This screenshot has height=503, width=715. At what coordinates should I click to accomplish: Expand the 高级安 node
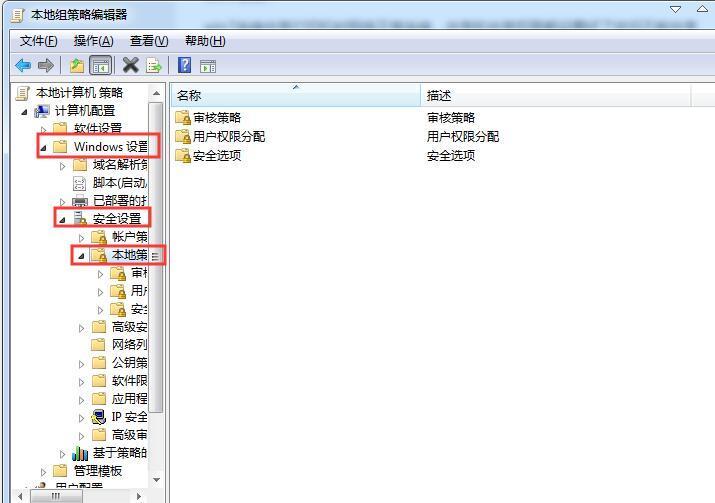pos(82,328)
